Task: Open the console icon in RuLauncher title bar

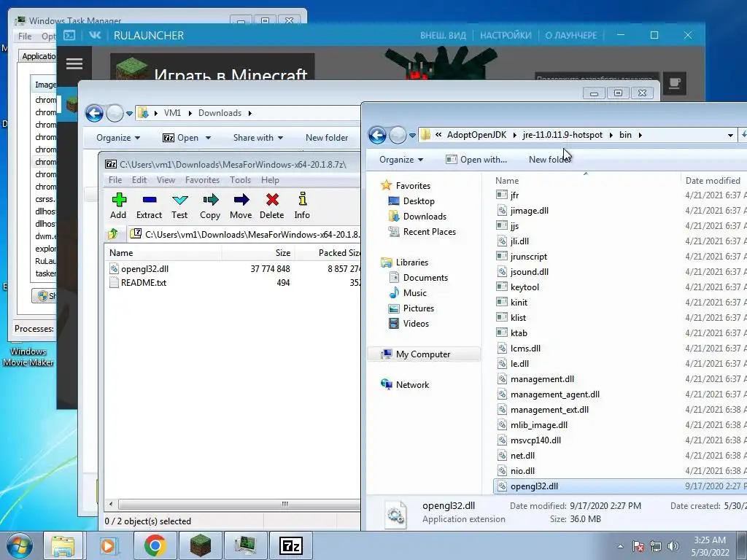Action: 69,35
